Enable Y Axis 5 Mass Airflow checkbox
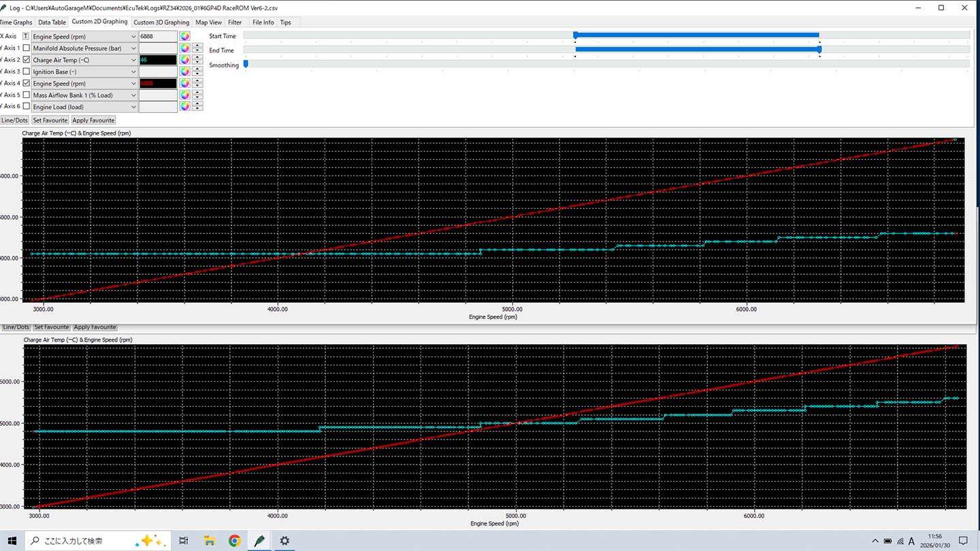 pyautogui.click(x=27, y=95)
